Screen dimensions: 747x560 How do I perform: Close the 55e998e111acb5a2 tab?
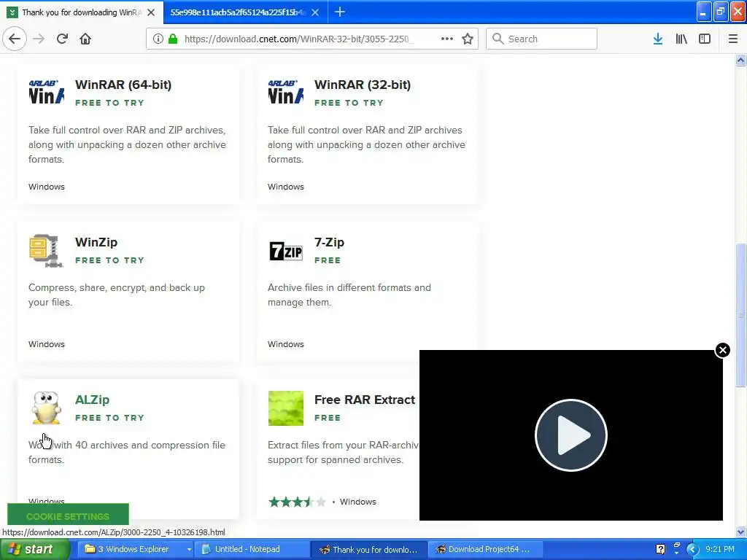(315, 12)
